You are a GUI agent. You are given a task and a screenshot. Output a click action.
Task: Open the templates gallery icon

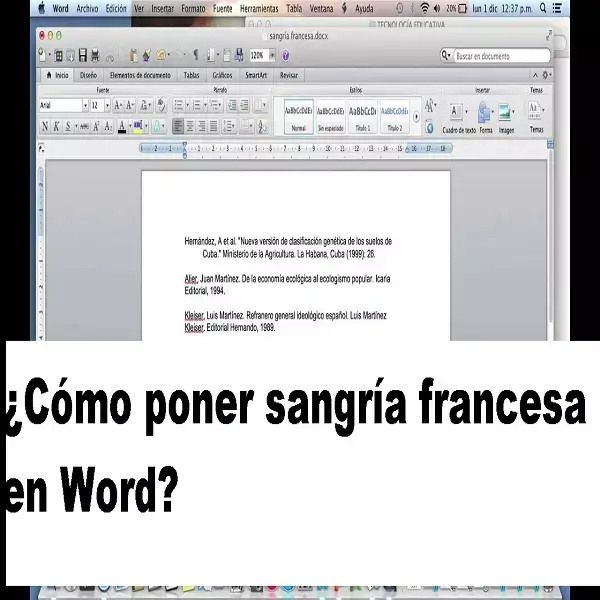tap(58, 56)
